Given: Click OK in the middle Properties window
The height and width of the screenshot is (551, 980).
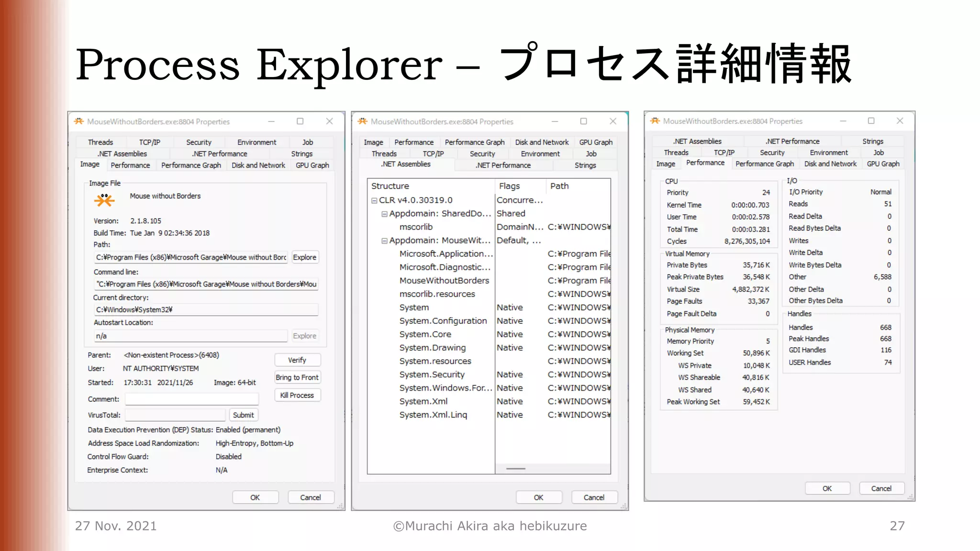Looking at the screenshot, I should (x=538, y=497).
